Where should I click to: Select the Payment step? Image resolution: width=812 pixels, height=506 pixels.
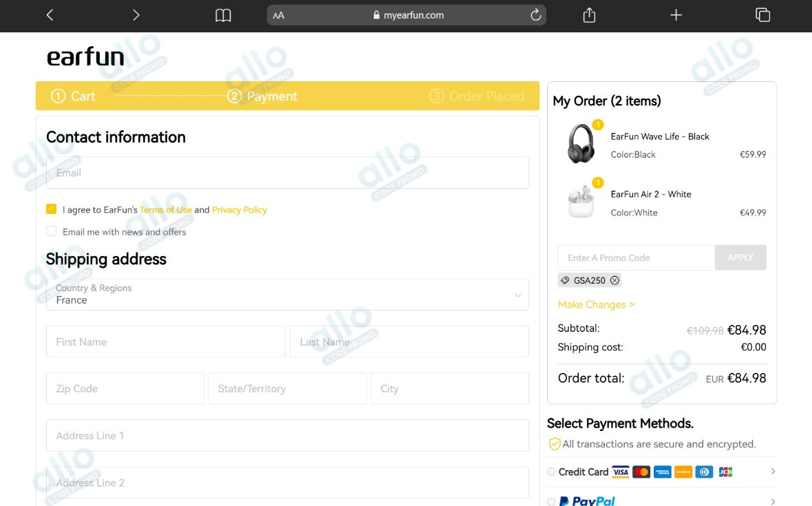263,96
